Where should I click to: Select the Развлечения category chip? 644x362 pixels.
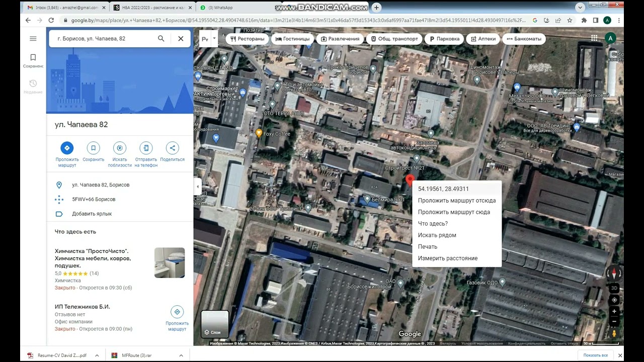(340, 39)
